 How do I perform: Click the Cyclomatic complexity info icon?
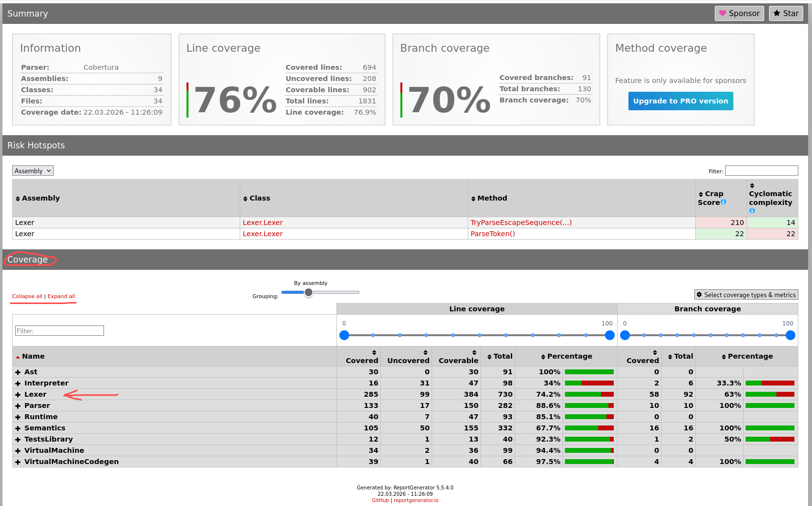click(x=752, y=211)
